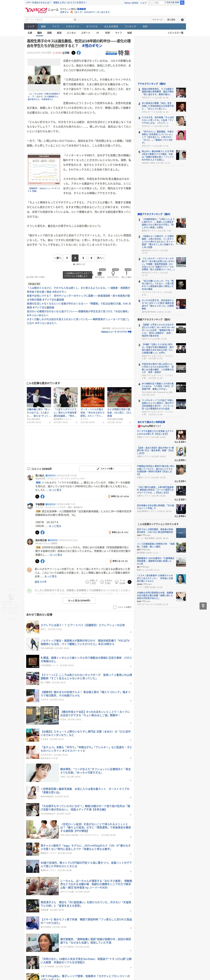Image resolution: width=210 pixels, height=980 pixels.
Task: Click 荒川和久 commenter avatar
Action: point(30,477)
